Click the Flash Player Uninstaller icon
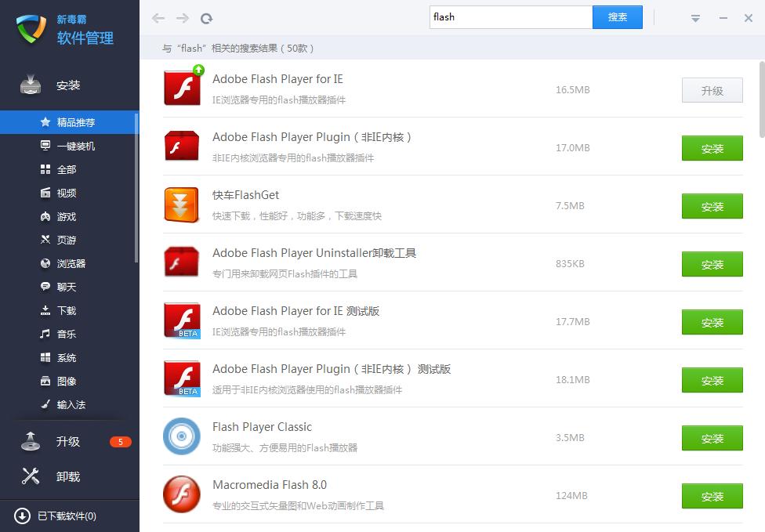 tap(181, 262)
